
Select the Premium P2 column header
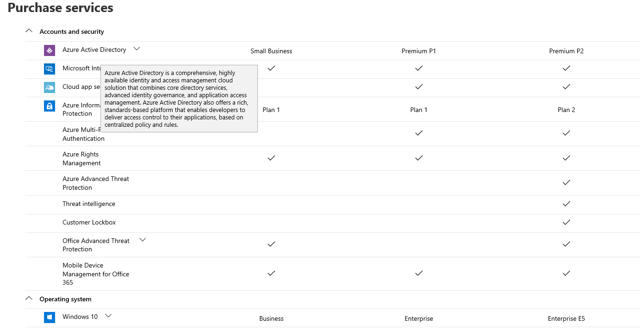pos(566,51)
